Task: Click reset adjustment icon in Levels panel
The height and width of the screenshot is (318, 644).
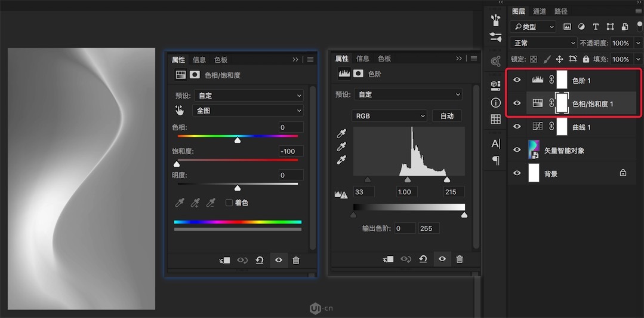Action: coord(423,259)
